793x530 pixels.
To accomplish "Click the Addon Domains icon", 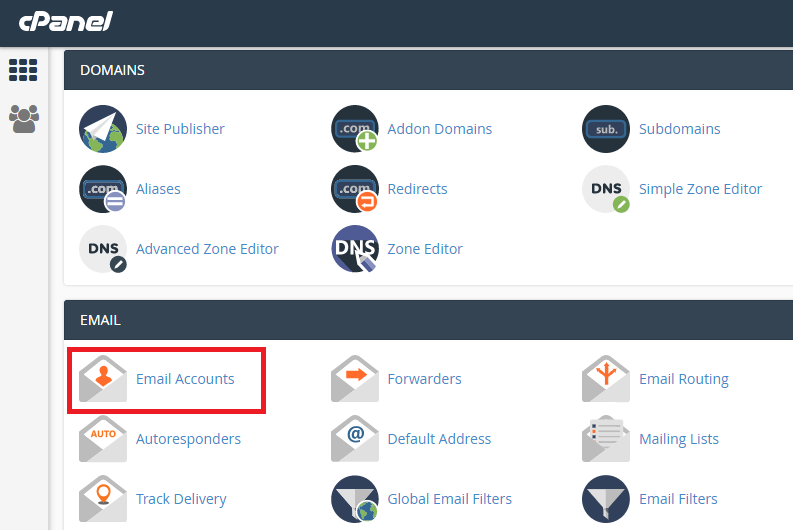I will click(355, 129).
